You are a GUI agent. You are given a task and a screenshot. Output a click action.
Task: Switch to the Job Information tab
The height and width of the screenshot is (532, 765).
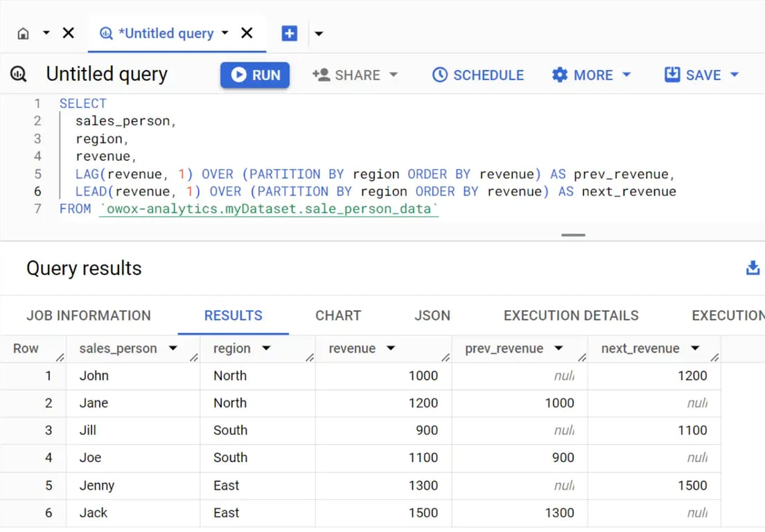click(x=89, y=315)
